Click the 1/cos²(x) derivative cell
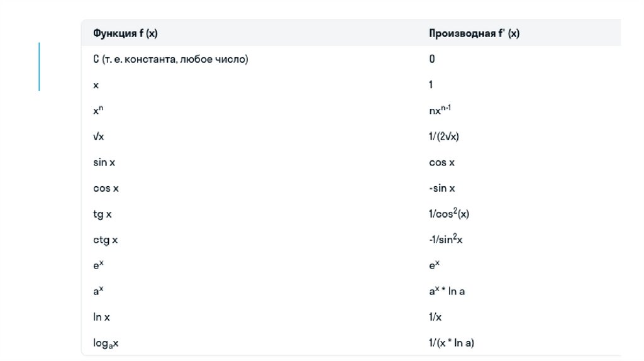Image resolution: width=644 pixels, height=361 pixels. (449, 214)
